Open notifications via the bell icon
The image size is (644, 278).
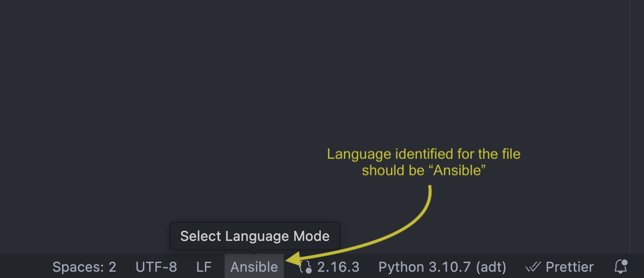point(621,266)
